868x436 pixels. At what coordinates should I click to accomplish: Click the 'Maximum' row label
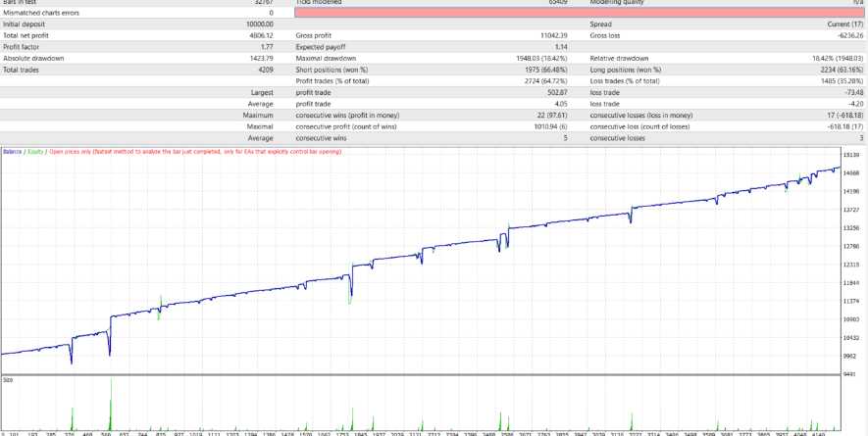(x=258, y=115)
